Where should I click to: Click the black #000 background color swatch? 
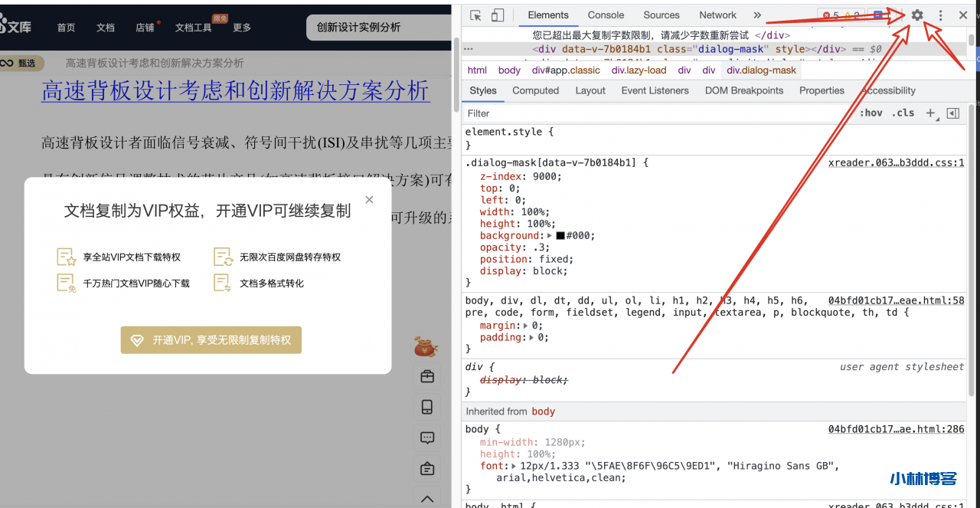(560, 236)
